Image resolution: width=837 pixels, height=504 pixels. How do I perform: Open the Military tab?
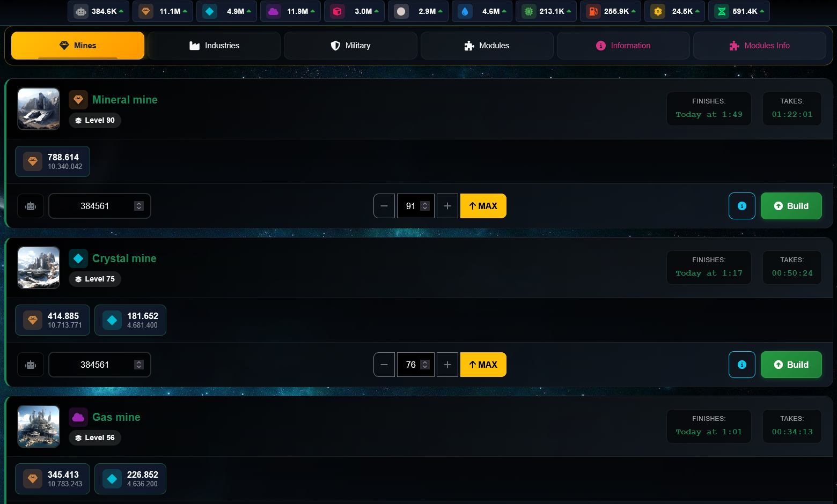point(350,46)
